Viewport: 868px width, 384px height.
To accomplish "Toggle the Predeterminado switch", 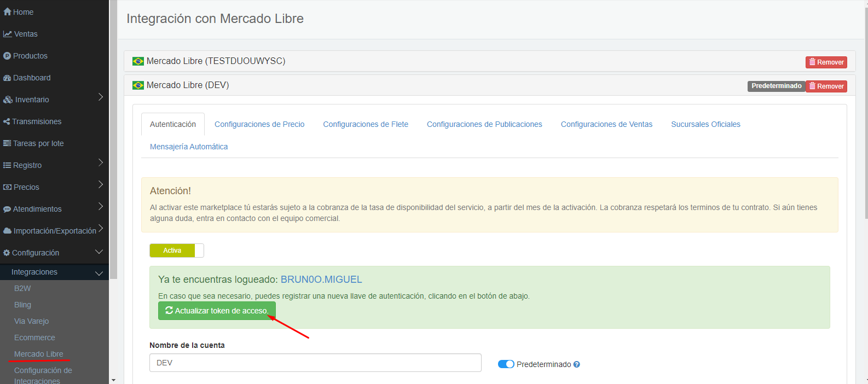I will (x=506, y=364).
